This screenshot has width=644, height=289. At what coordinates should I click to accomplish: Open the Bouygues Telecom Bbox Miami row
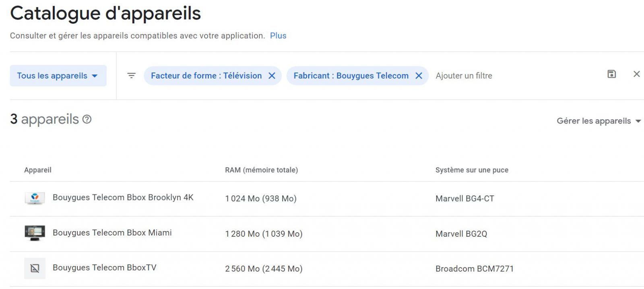112,233
